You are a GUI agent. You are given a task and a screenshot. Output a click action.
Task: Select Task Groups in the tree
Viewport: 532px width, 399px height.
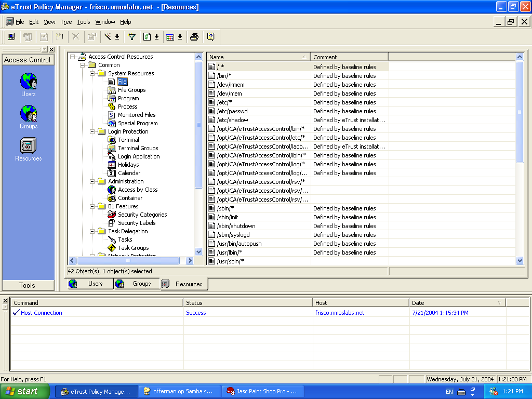click(x=134, y=248)
